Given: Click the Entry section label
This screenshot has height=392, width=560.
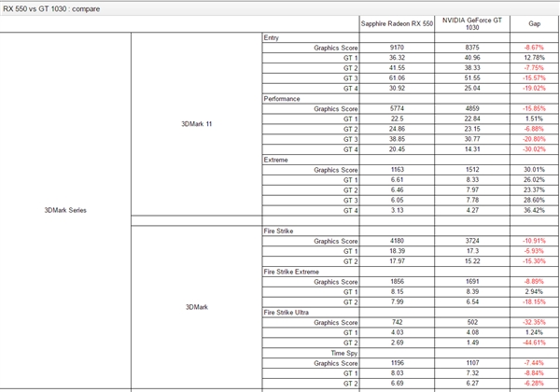Looking at the screenshot, I should [x=271, y=38].
